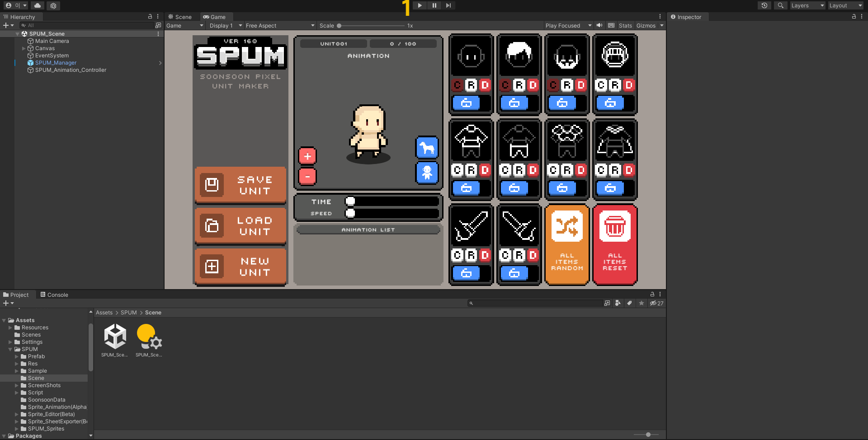This screenshot has width=868, height=440.
Task: Toggle Mute Audio in Game view toolbar
Action: click(599, 25)
